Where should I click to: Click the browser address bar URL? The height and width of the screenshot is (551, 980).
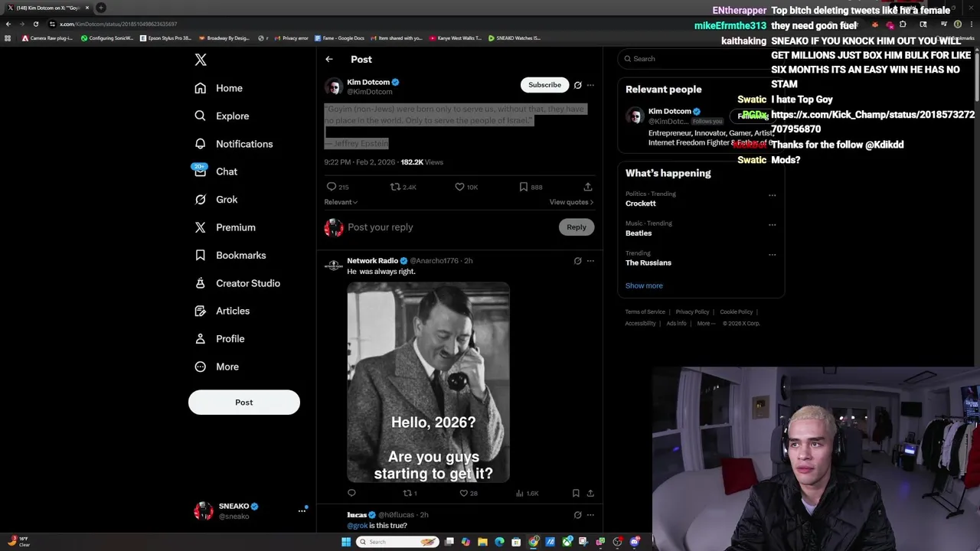[119, 24]
